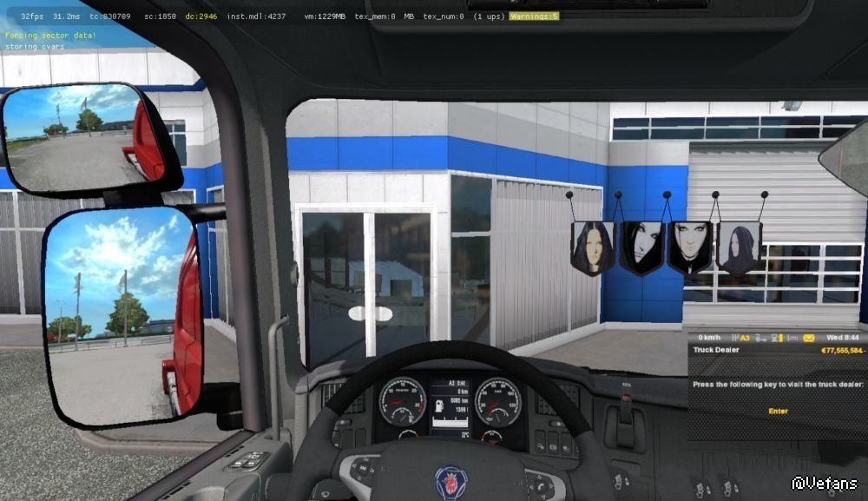Viewport: 868px width, 501px height.
Task: Click the highlighted Warnings:5 indicator
Action: 534,16
